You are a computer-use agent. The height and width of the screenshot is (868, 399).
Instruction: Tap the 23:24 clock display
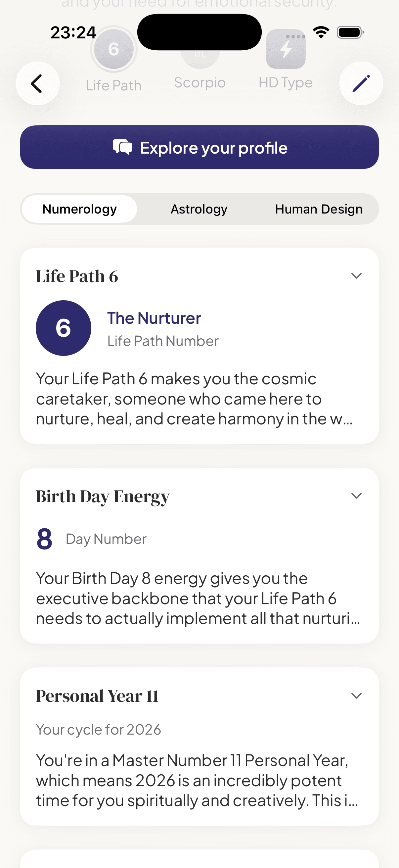tap(73, 32)
